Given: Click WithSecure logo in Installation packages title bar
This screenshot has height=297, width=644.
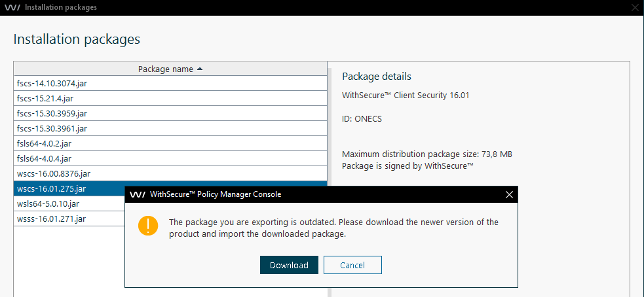Looking at the screenshot, I should point(12,7).
